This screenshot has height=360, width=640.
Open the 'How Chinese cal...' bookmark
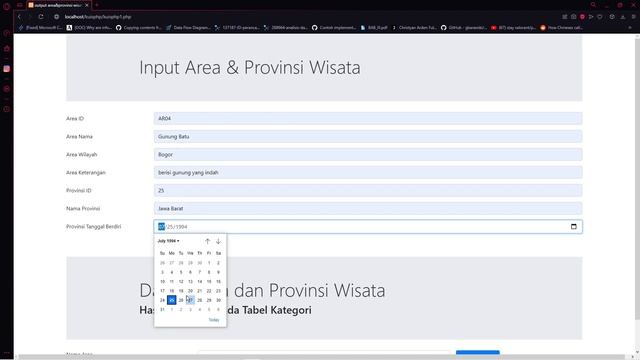point(562,28)
